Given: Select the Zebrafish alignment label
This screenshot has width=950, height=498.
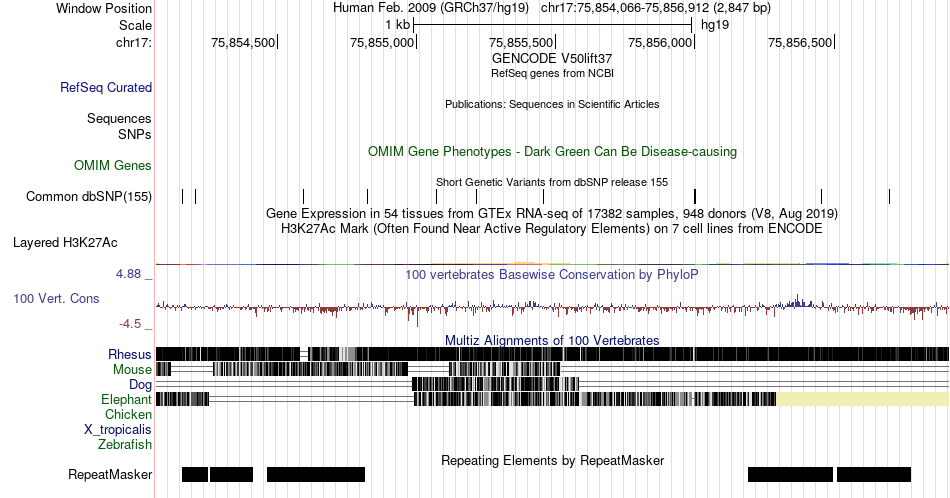Looking at the screenshot, I should click(x=125, y=444).
